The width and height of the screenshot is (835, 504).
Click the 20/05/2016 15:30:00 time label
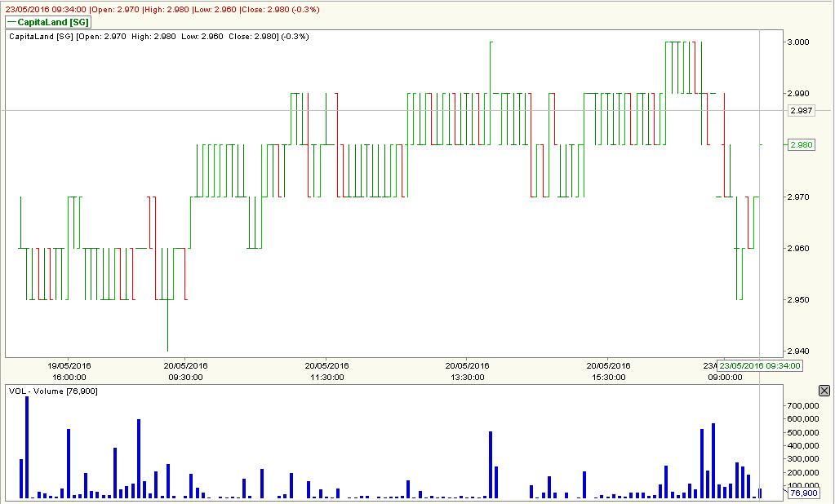tap(609, 372)
